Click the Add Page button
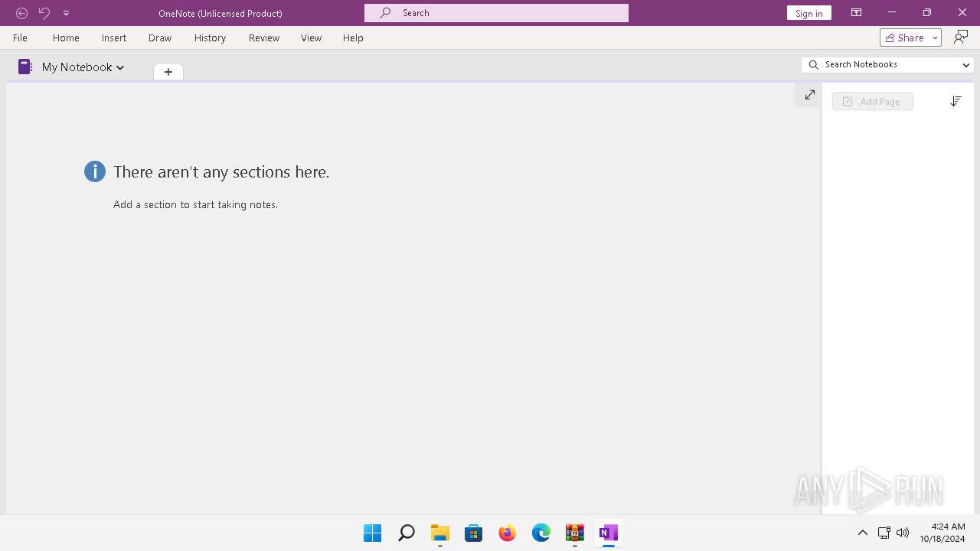The height and width of the screenshot is (551, 980). 873,101
